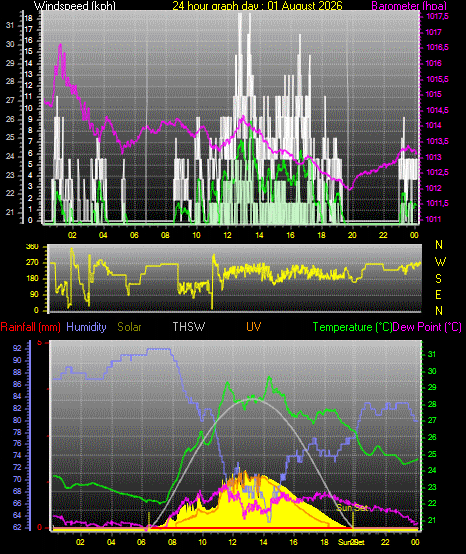Click the 'S' wind direction label
This screenshot has width=466, height=554.
[438, 278]
